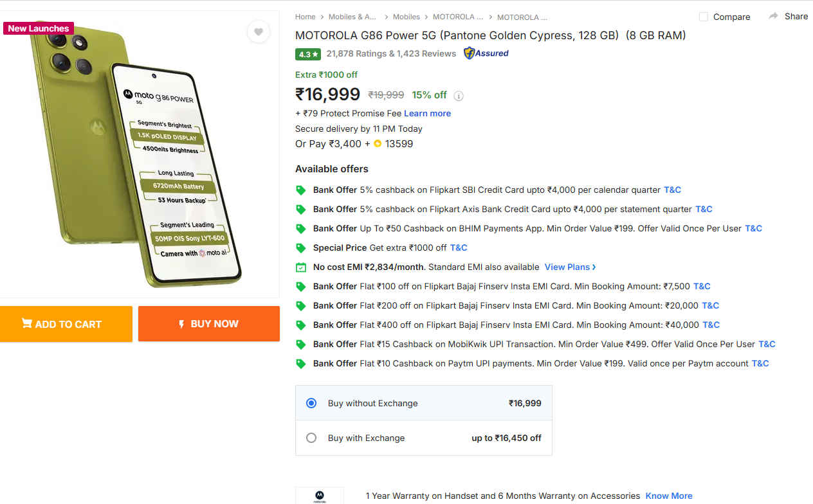The width and height of the screenshot is (813, 504).
Task: Click the No cost EMI calendar icon
Action: pyautogui.click(x=300, y=267)
